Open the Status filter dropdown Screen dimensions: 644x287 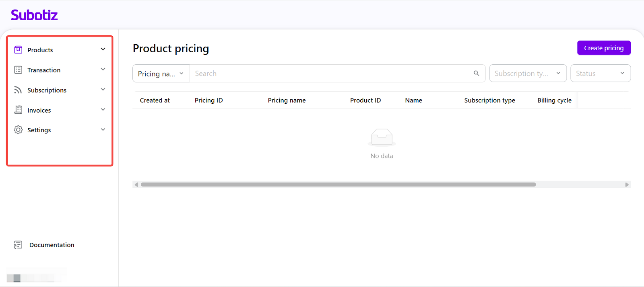pyautogui.click(x=600, y=74)
